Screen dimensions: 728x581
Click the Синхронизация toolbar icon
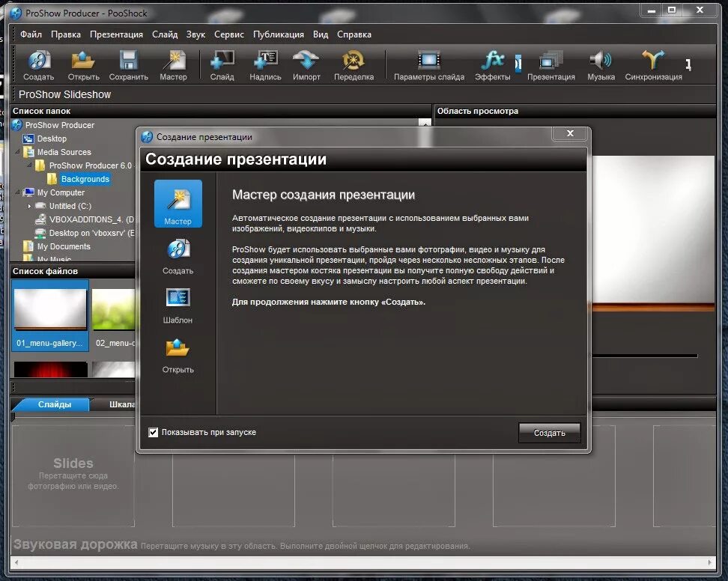point(653,65)
